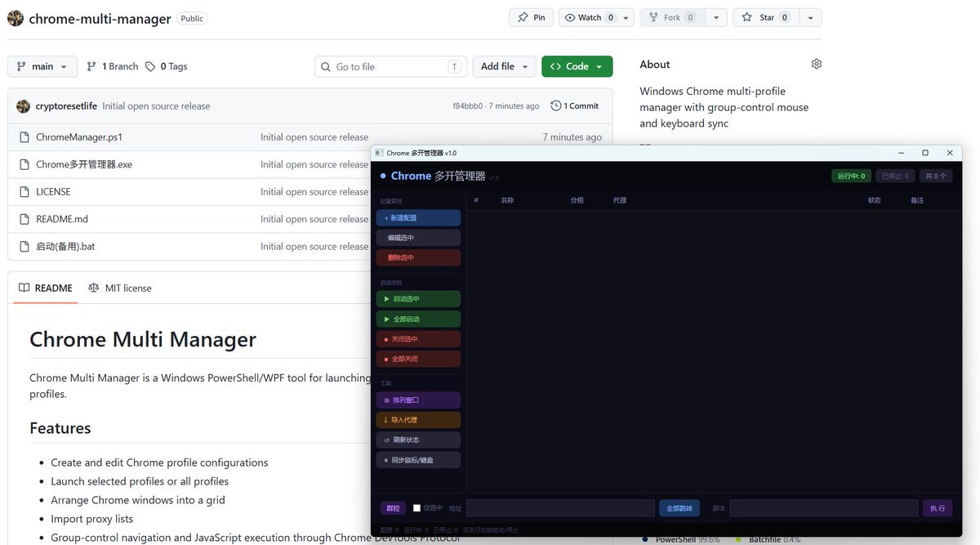Minimize the Chrome 多开管理器 window
This screenshot has width=980, height=545.
click(x=902, y=153)
